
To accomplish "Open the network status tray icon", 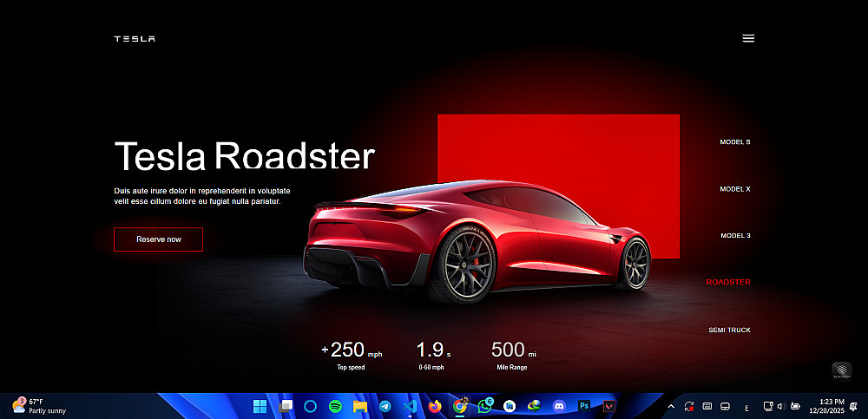I will coord(768,406).
